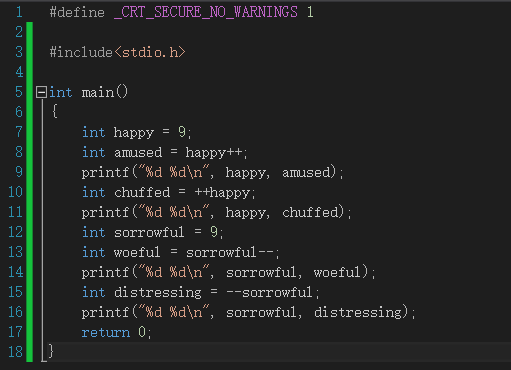
Task: Click the --sorrowful expression on line 15
Action: click(x=269, y=292)
